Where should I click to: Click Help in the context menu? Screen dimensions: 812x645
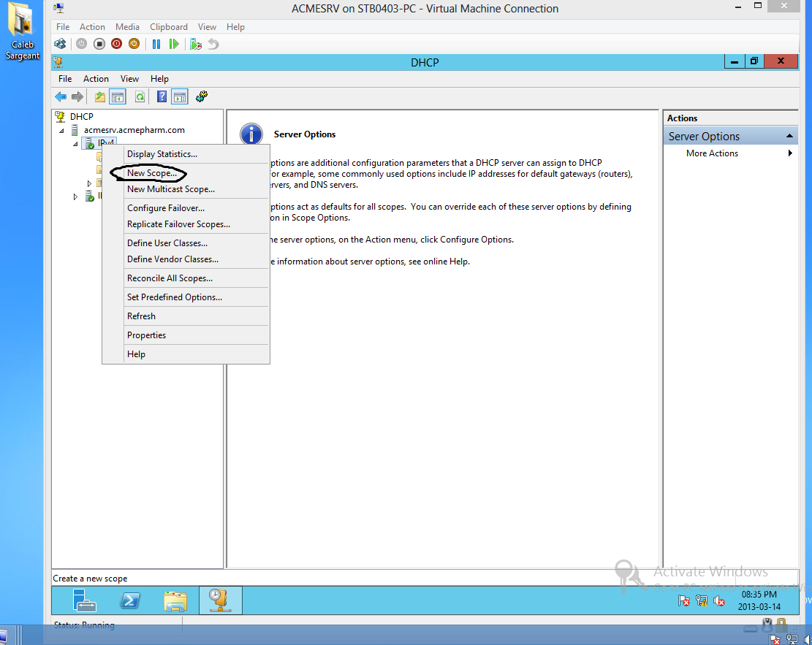136,354
